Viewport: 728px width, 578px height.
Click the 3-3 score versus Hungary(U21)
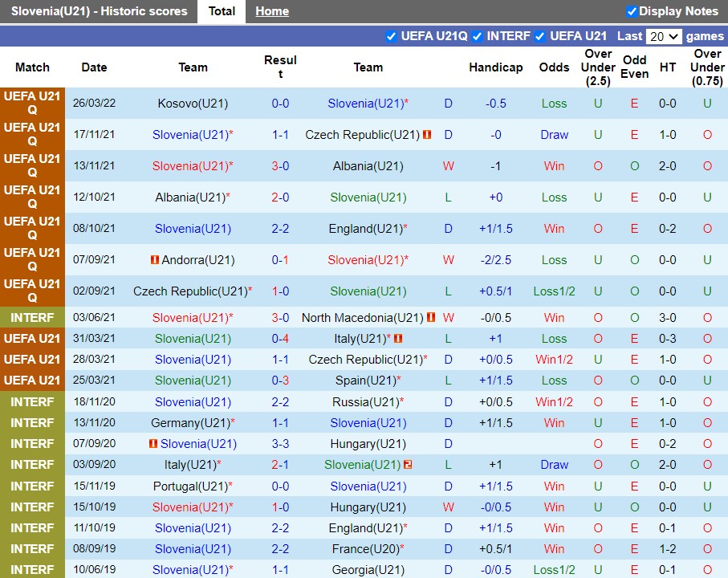tap(280, 444)
